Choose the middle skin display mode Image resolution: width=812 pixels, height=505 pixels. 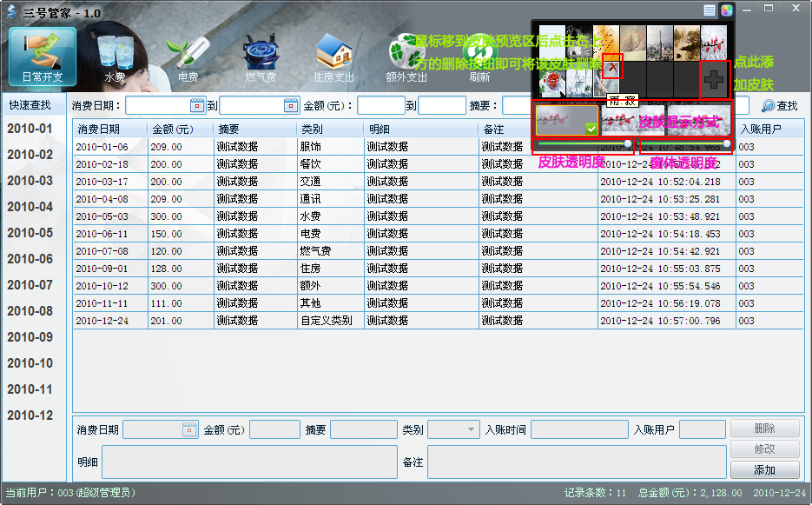pos(633,120)
